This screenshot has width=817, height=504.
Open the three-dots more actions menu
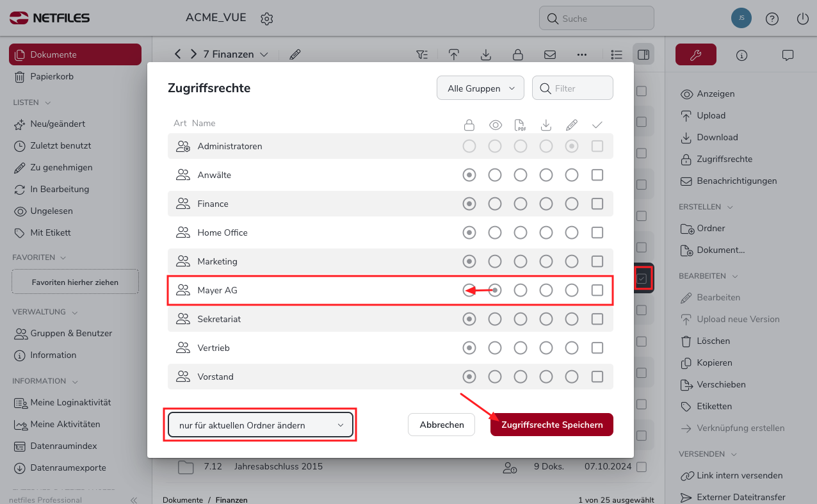click(581, 54)
